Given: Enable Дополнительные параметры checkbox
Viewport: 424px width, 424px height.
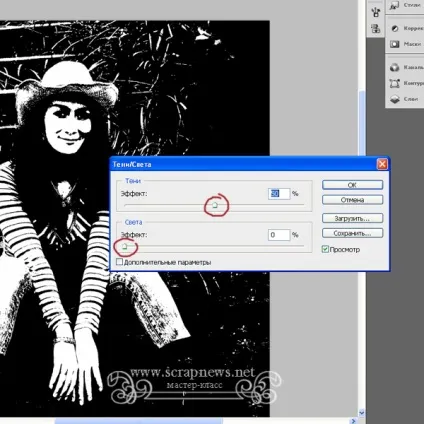Looking at the screenshot, I should pyautogui.click(x=119, y=262).
